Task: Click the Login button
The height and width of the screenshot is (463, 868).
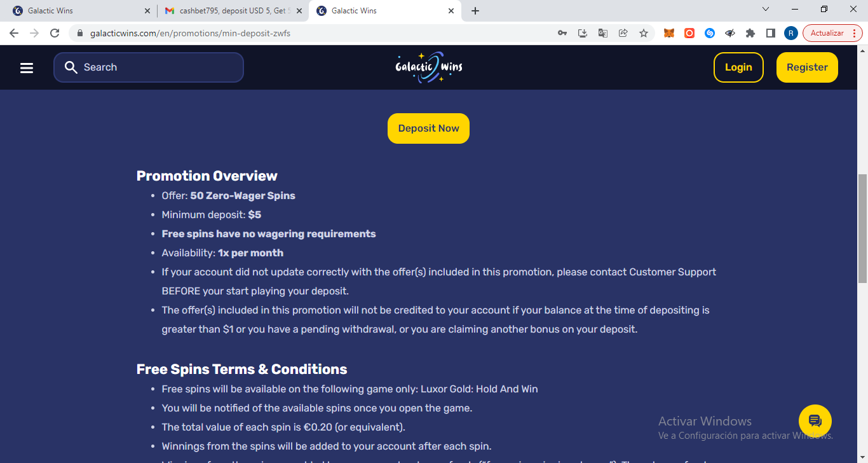Action: [x=738, y=67]
